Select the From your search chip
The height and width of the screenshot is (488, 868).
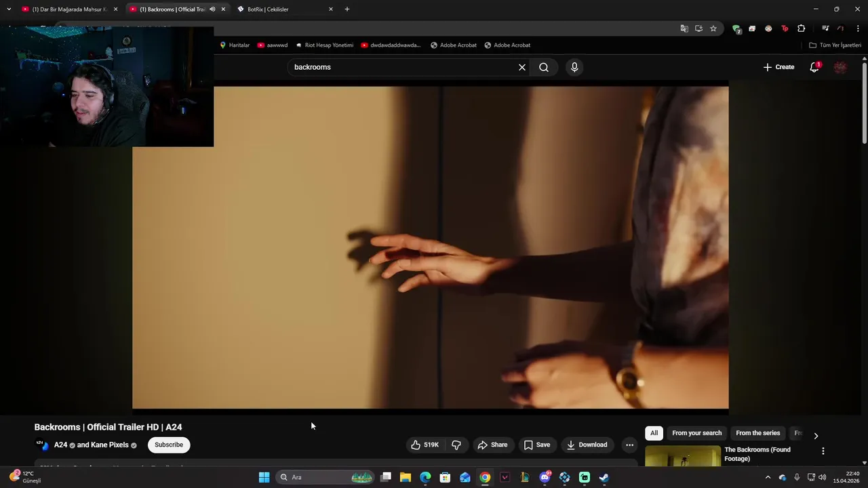click(696, 433)
